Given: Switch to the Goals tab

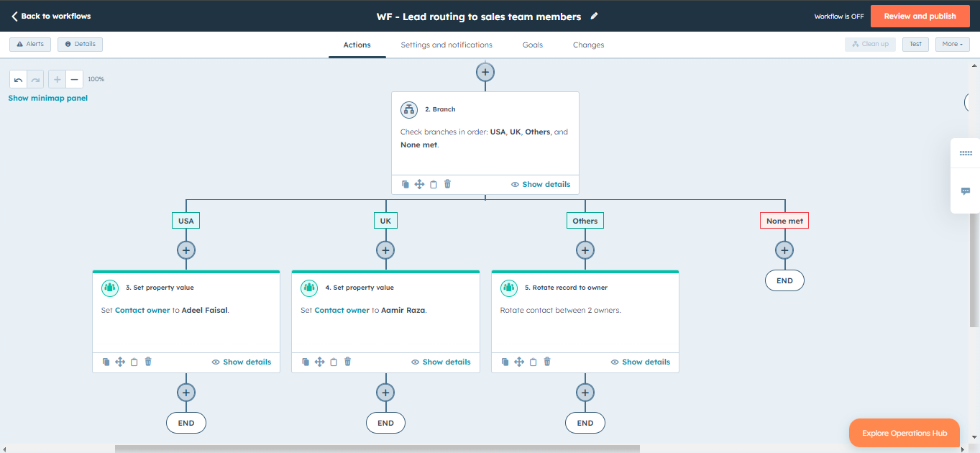Looking at the screenshot, I should point(532,45).
